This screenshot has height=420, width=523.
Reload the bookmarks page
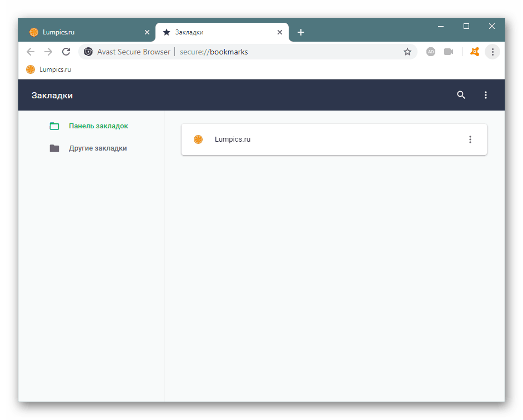coord(66,52)
